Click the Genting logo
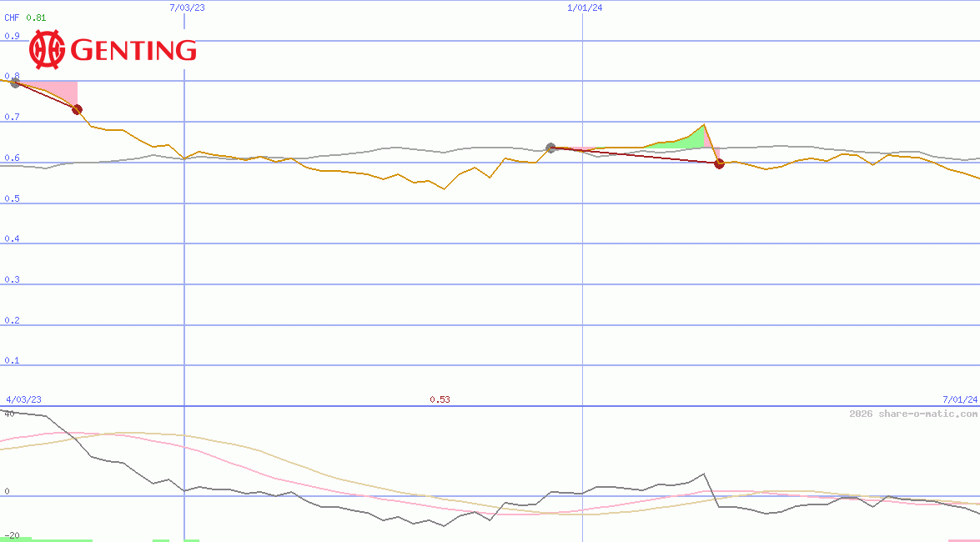Viewport: 980px width, 542px height. click(x=113, y=50)
